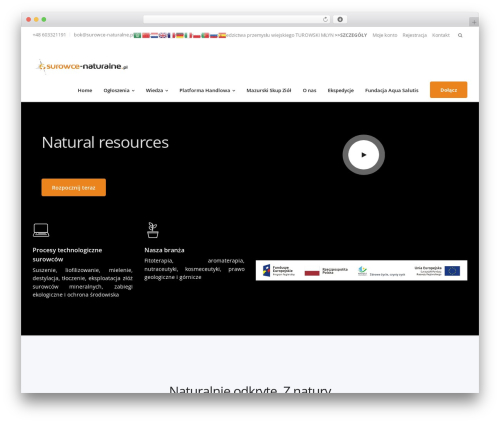Click the fitoterapia, aromaterapia description paragraph
Screen dimensions: 500x423
pyautogui.click(x=194, y=269)
